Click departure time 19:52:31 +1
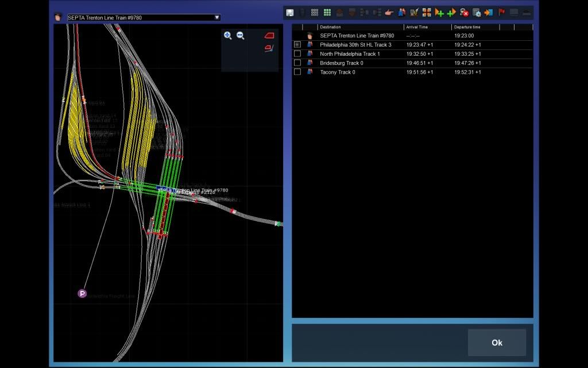The height and width of the screenshot is (368, 588). click(467, 72)
